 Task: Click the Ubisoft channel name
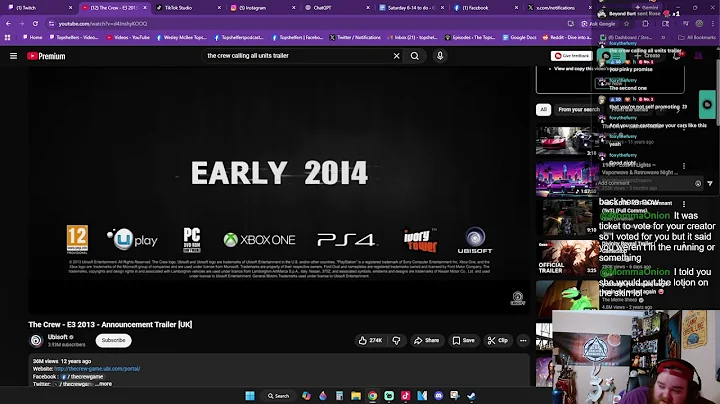[57, 337]
